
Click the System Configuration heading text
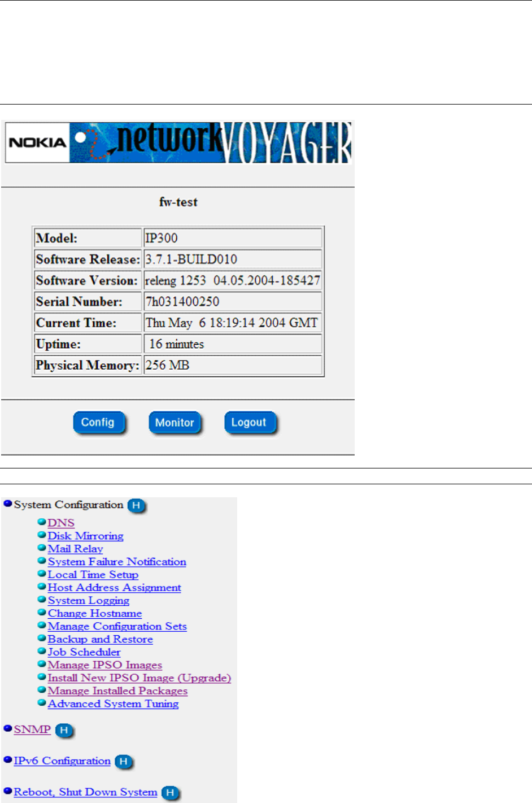click(x=68, y=505)
